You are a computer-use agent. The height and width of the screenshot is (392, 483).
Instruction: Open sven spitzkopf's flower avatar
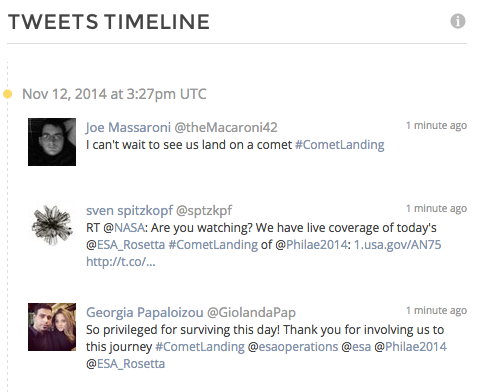pyautogui.click(x=52, y=225)
